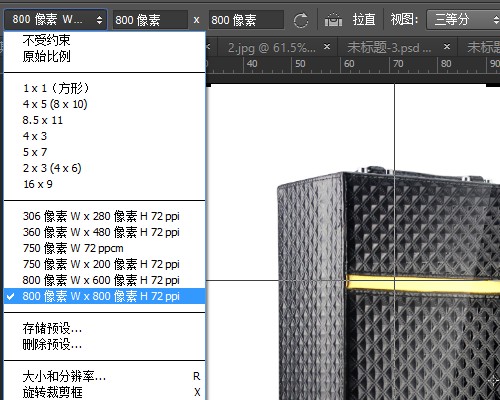Choose preset 800 像素 W x 600 像素 H 72 ppi
Image resolution: width=500 pixels, height=400 pixels.
(104, 280)
